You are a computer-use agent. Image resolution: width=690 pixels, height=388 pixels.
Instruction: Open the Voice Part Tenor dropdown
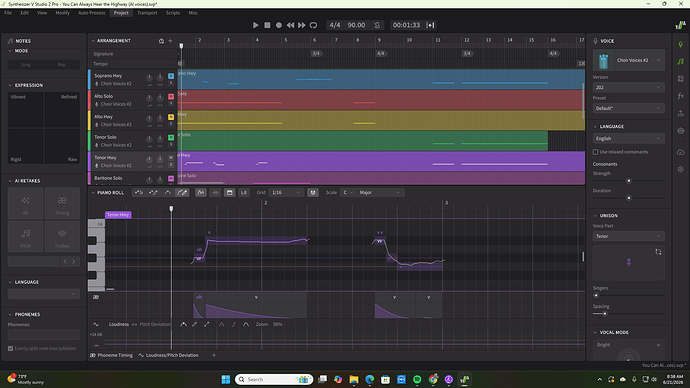pyautogui.click(x=628, y=236)
